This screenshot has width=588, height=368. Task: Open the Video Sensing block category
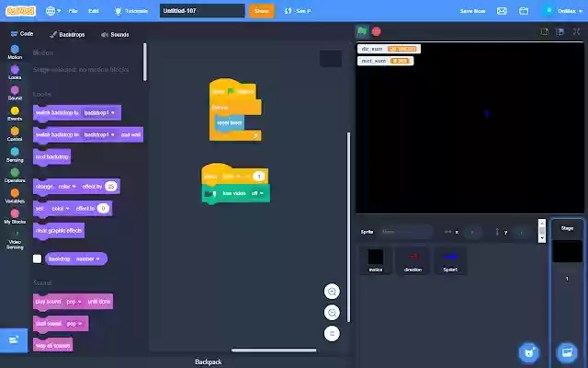pyautogui.click(x=15, y=240)
